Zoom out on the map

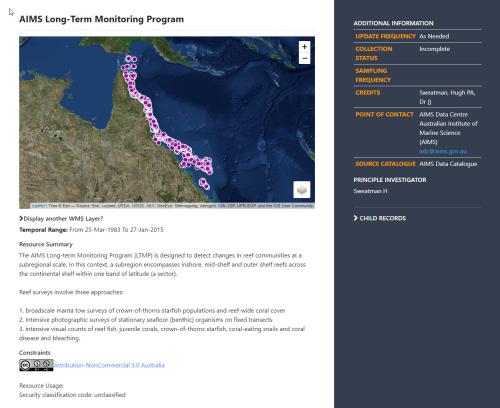[304, 58]
